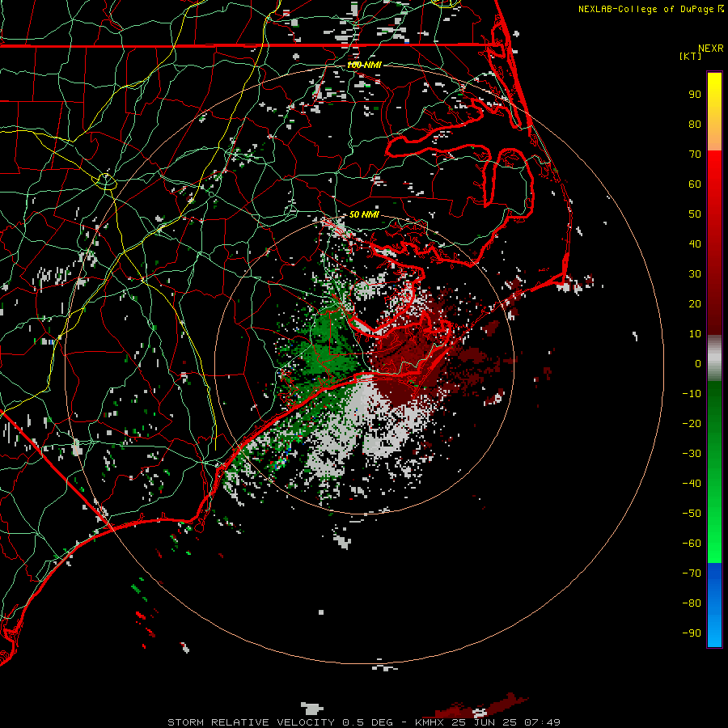Click the NEXR label above the scale
This screenshot has height=728, width=728.
tap(710, 48)
